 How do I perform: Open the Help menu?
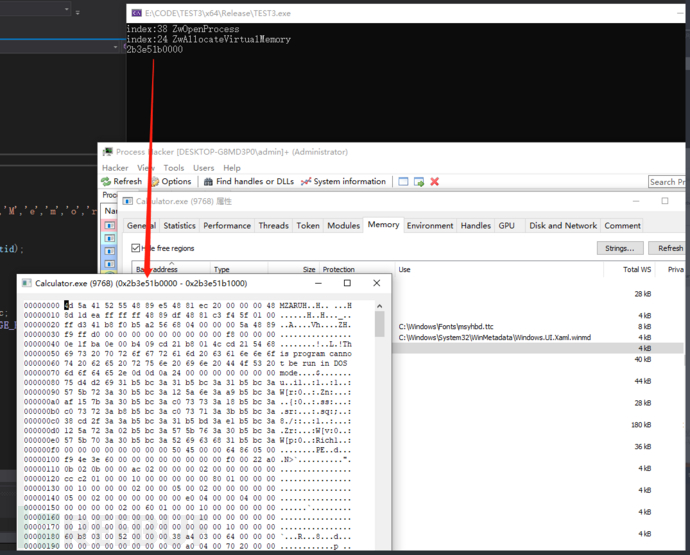231,168
